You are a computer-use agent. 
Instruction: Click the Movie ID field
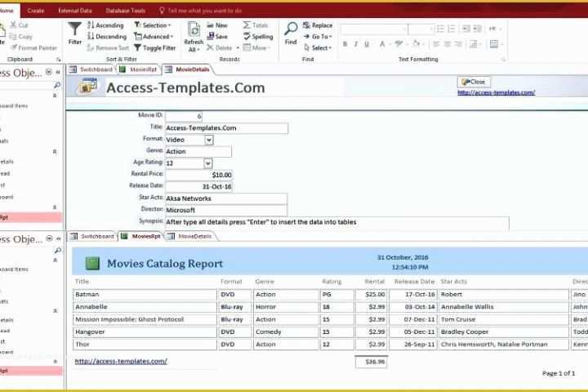click(184, 116)
